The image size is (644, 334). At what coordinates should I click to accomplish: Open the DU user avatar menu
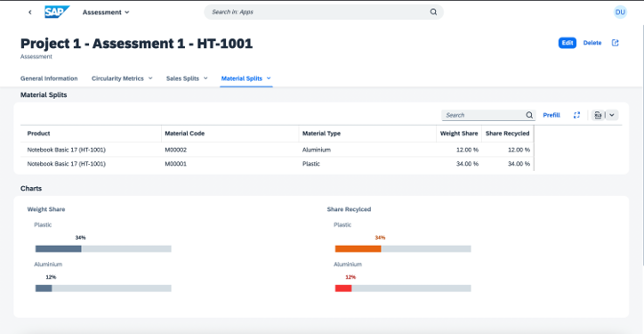[620, 12]
